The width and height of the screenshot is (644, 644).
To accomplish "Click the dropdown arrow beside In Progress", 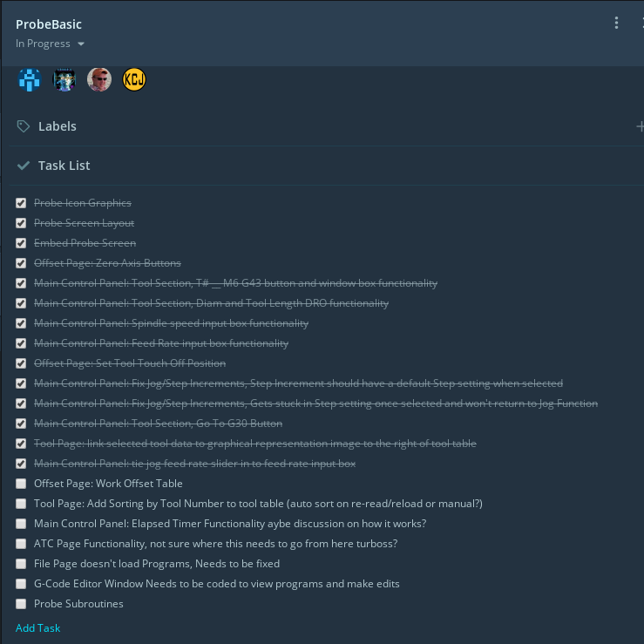I will pos(81,44).
